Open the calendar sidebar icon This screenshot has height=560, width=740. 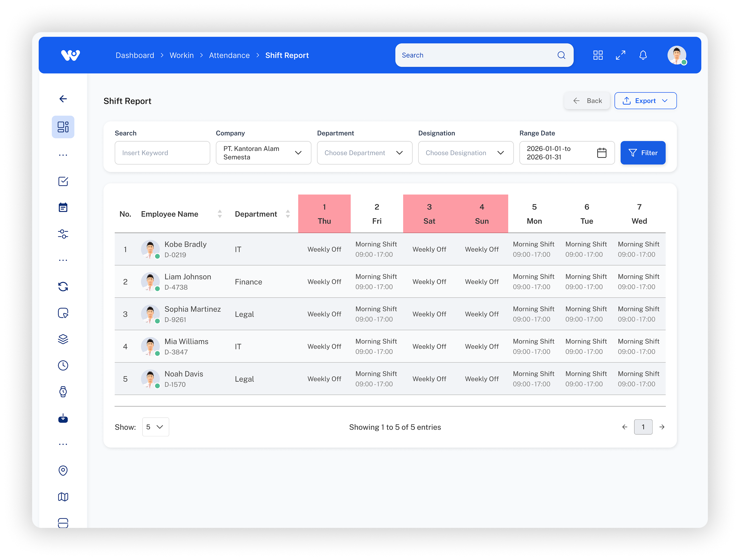(63, 207)
